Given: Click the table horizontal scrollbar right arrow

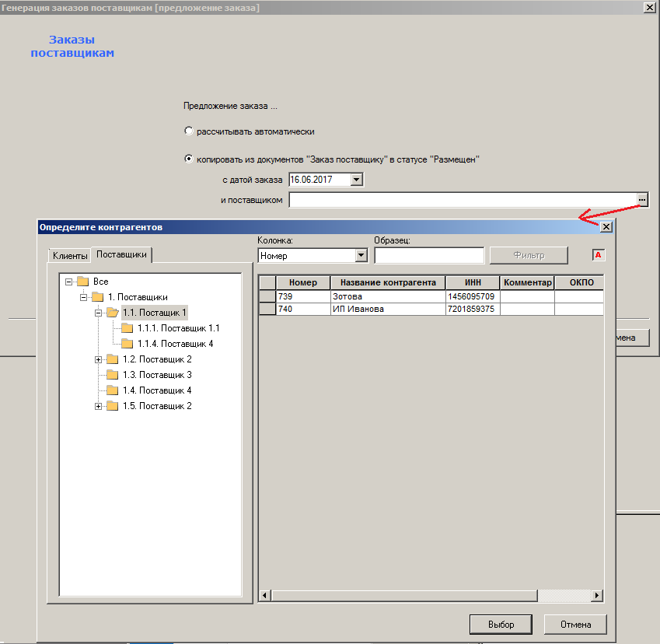Looking at the screenshot, I should point(597,596).
